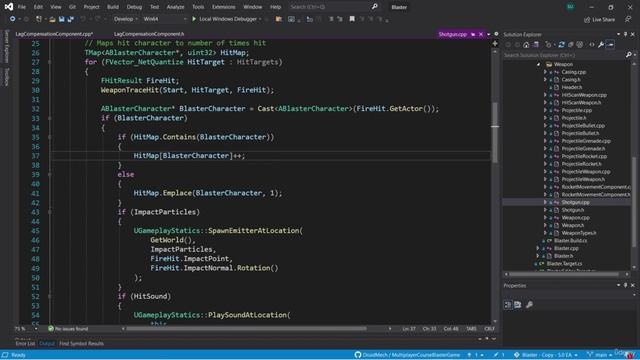The height and width of the screenshot is (360, 640).
Task: Open the Build menu
Action: pyautogui.click(x=113, y=7)
